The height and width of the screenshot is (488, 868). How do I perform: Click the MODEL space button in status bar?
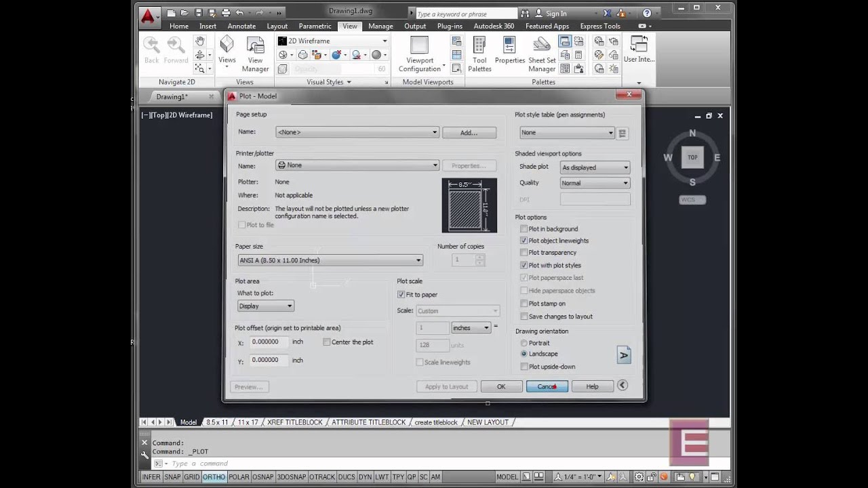pyautogui.click(x=507, y=477)
